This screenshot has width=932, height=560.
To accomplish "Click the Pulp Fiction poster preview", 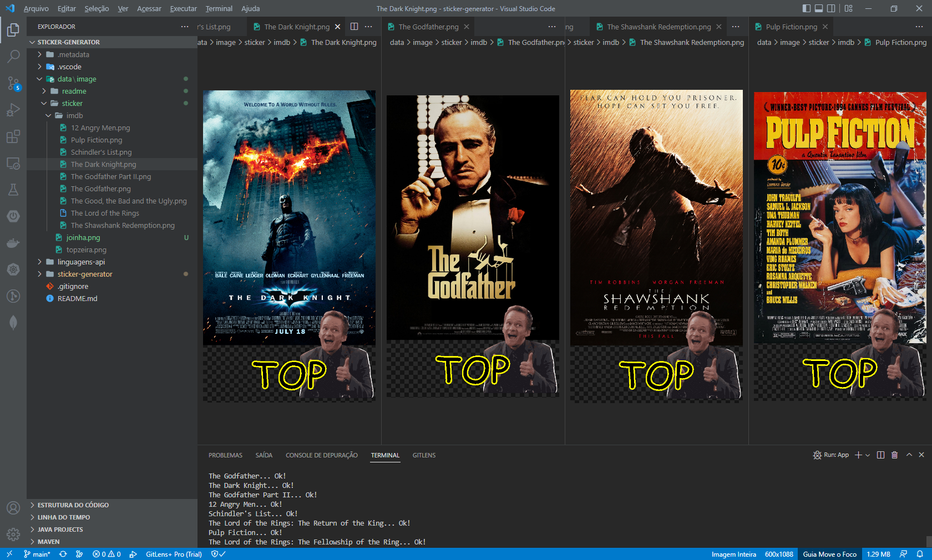I will pos(840,246).
